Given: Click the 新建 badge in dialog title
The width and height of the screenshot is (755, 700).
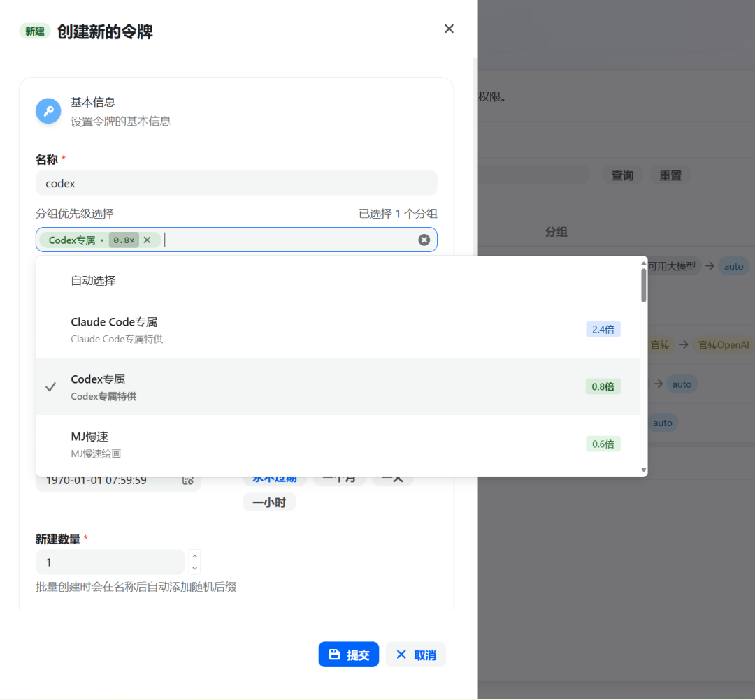Looking at the screenshot, I should [x=35, y=31].
